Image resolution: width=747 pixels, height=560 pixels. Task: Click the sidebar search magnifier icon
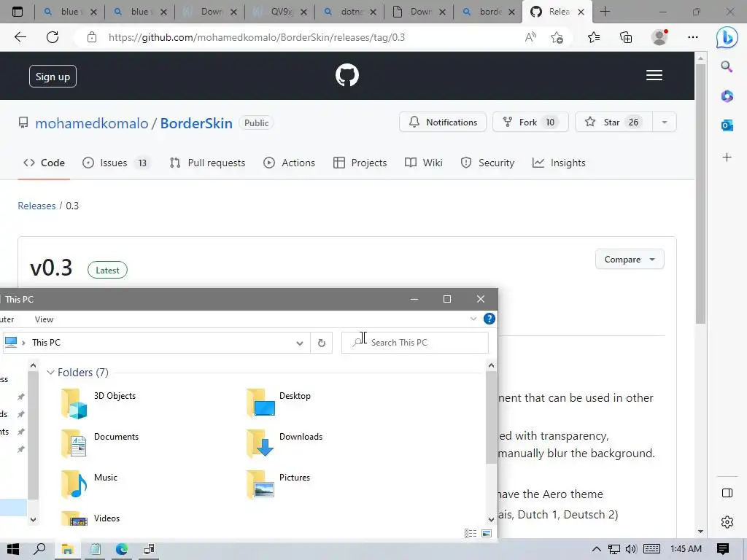point(727,66)
